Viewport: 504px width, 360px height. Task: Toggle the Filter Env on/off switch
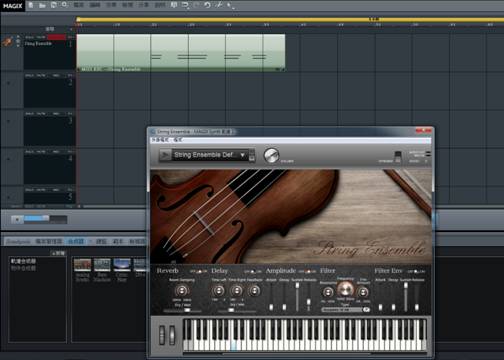(416, 272)
